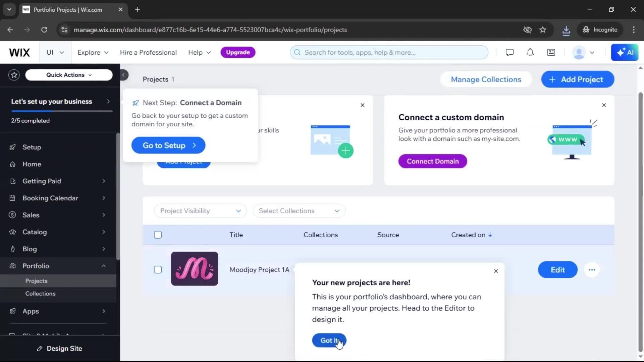Viewport: 644px width, 362px height.
Task: Click the Add Project button
Action: (x=578, y=79)
